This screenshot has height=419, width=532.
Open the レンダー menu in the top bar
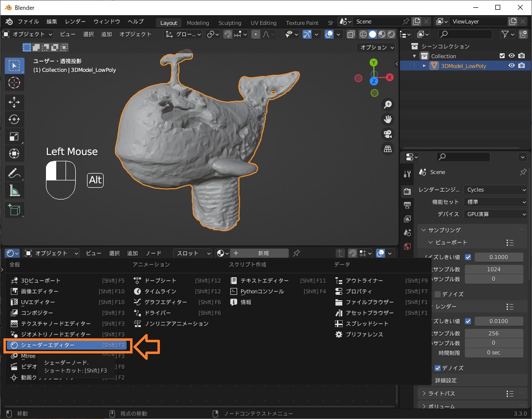click(75, 21)
